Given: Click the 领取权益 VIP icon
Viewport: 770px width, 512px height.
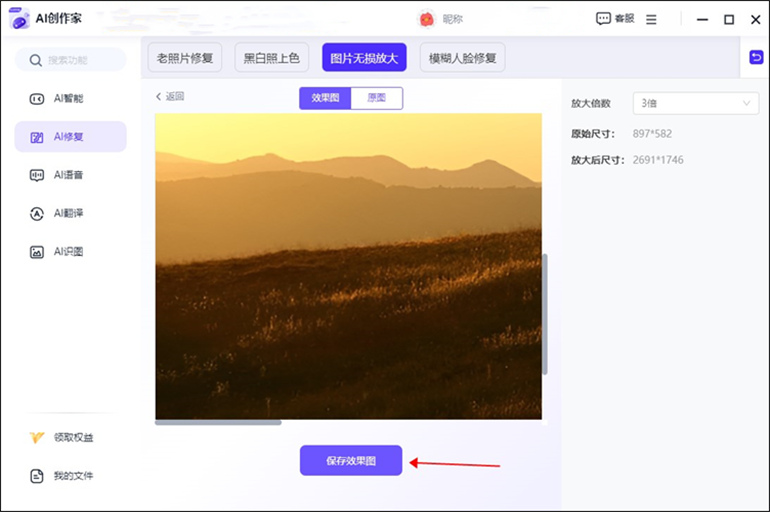Looking at the screenshot, I should (37, 437).
